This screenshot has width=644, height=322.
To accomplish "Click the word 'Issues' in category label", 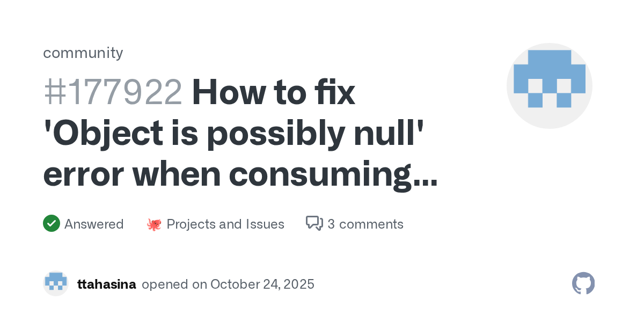I will pos(265,224).
